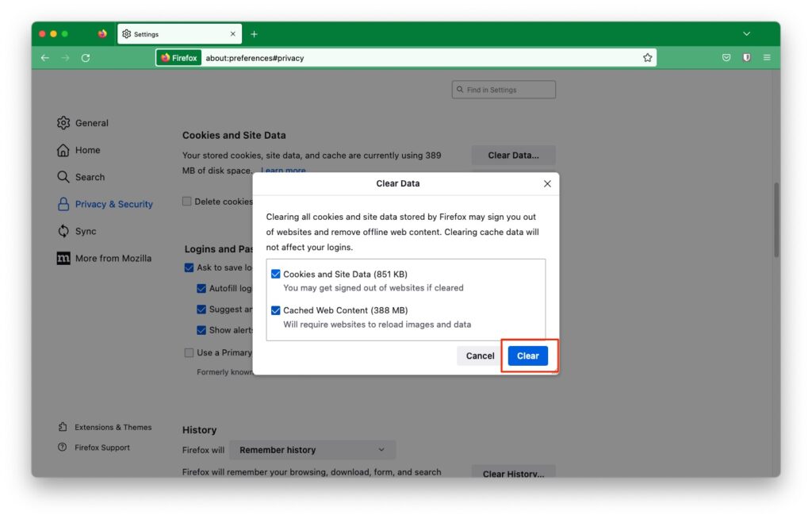Open the Pocket save icon
This screenshot has height=519, width=812.
(726, 58)
